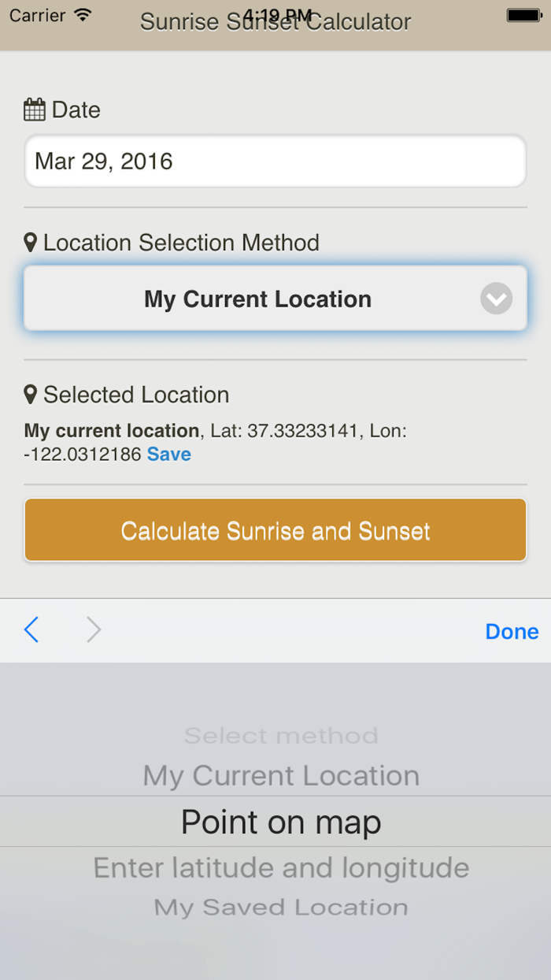Choose My Current Location in the picker wheel
The width and height of the screenshot is (551, 980).
click(280, 775)
